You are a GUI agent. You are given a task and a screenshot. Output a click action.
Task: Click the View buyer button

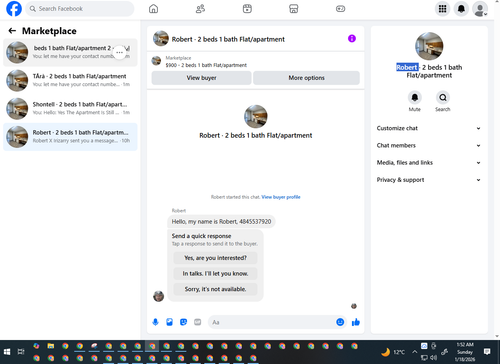(x=201, y=78)
